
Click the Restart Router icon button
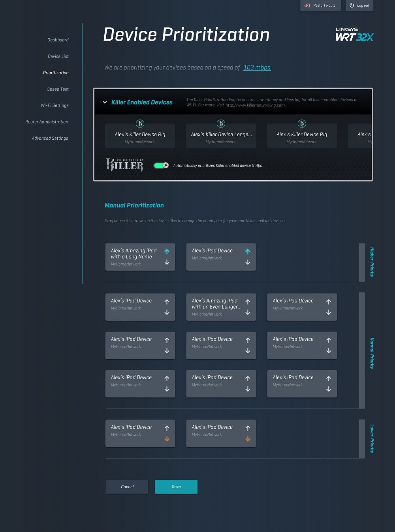tap(308, 6)
